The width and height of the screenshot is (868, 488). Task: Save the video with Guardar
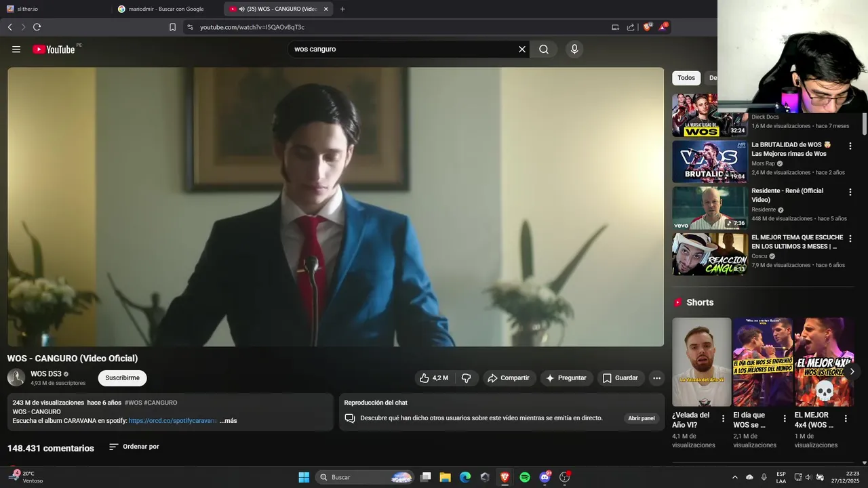tap(620, 378)
